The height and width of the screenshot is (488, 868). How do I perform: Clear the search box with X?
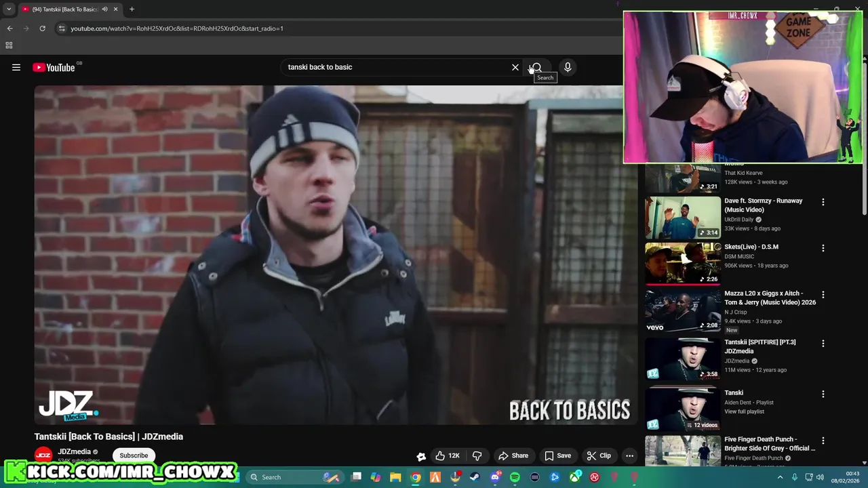[515, 67]
